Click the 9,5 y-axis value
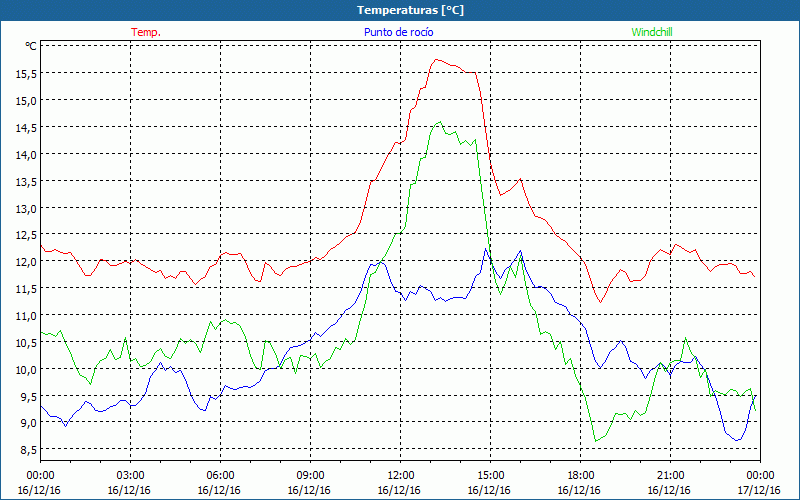 (29, 396)
